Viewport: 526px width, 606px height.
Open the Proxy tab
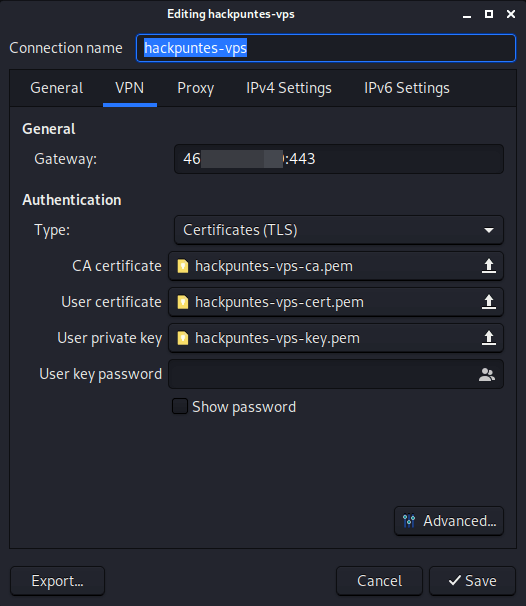point(196,88)
